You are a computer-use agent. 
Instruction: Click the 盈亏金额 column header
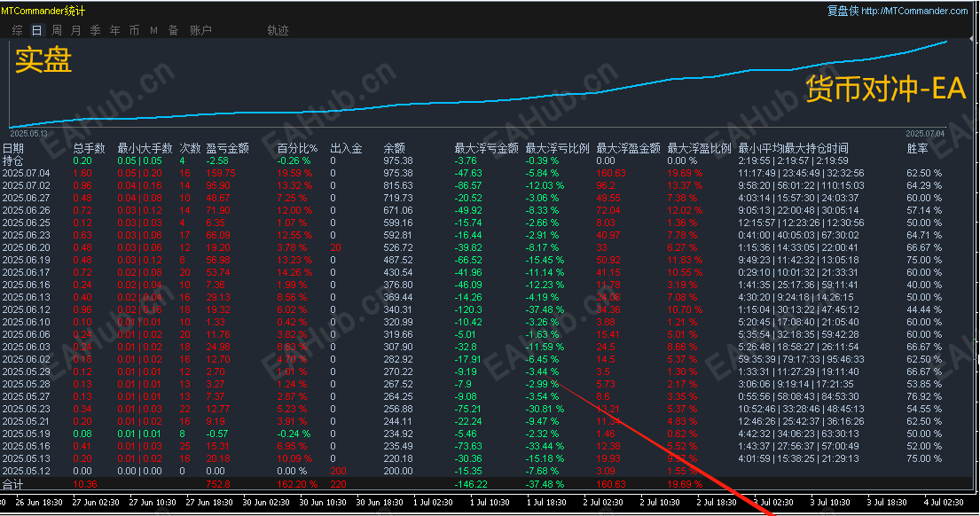tap(228, 148)
